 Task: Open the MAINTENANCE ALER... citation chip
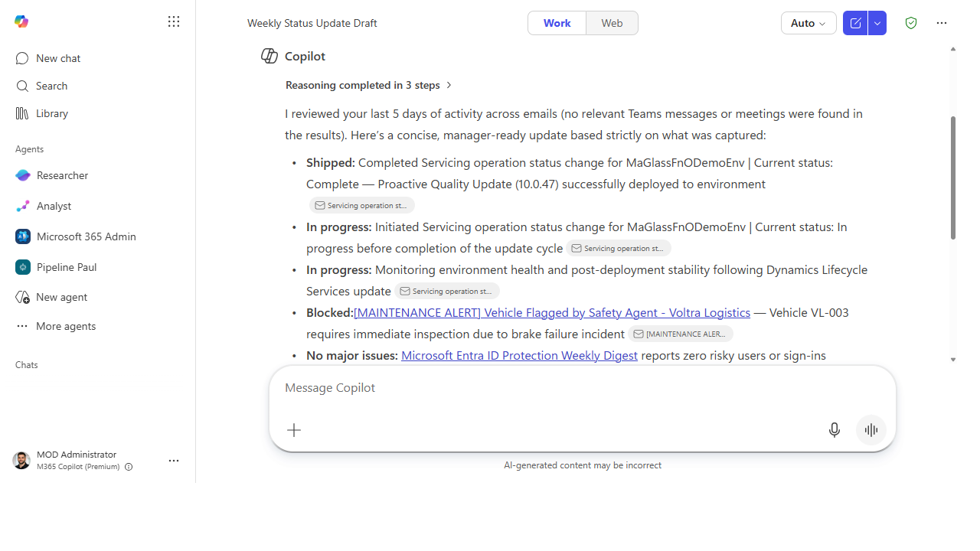pos(681,334)
